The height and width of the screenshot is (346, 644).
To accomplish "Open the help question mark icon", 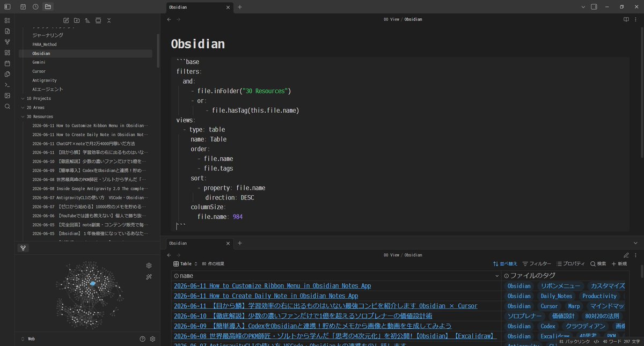I will click(142, 339).
